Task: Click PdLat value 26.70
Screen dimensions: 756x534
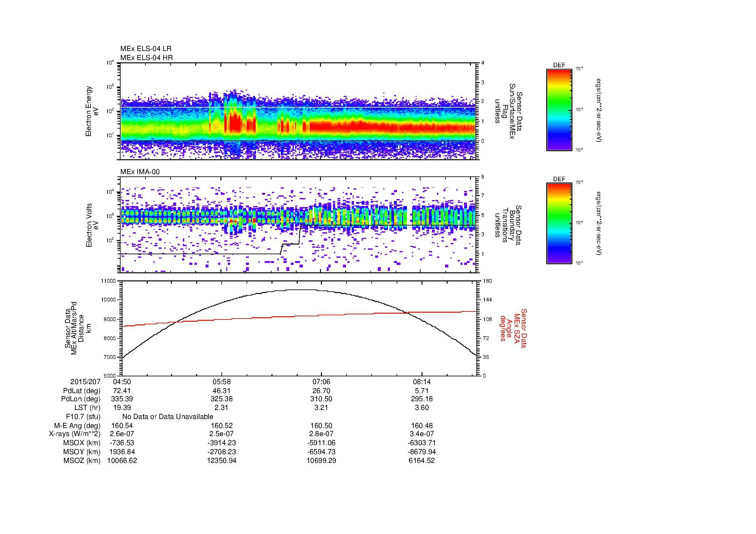Action: 321,391
